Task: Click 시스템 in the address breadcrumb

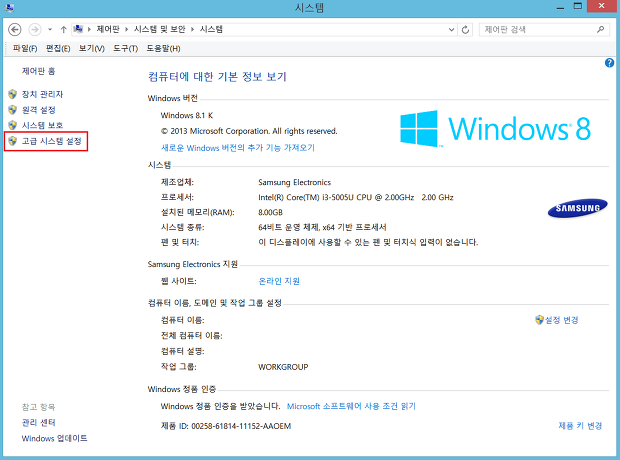Action: coord(211,29)
